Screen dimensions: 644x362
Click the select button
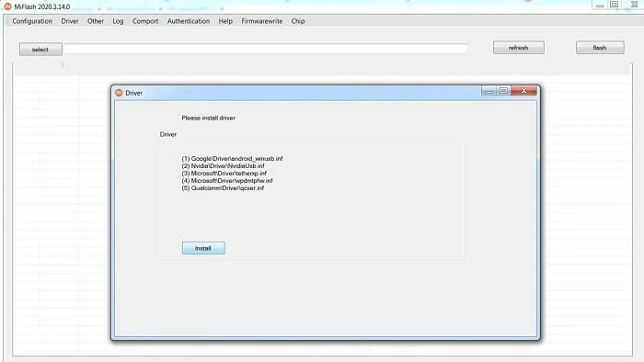[x=40, y=50]
